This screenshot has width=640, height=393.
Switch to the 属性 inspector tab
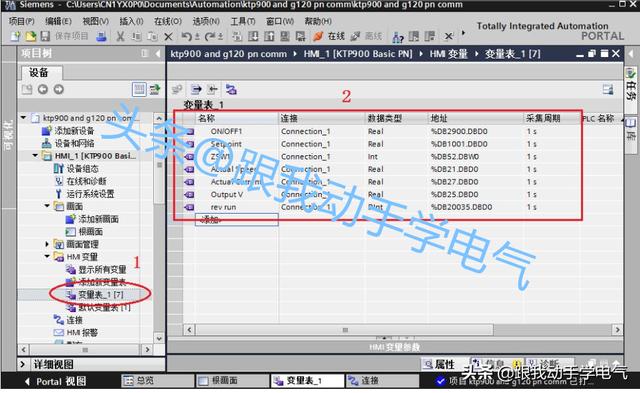point(440,364)
